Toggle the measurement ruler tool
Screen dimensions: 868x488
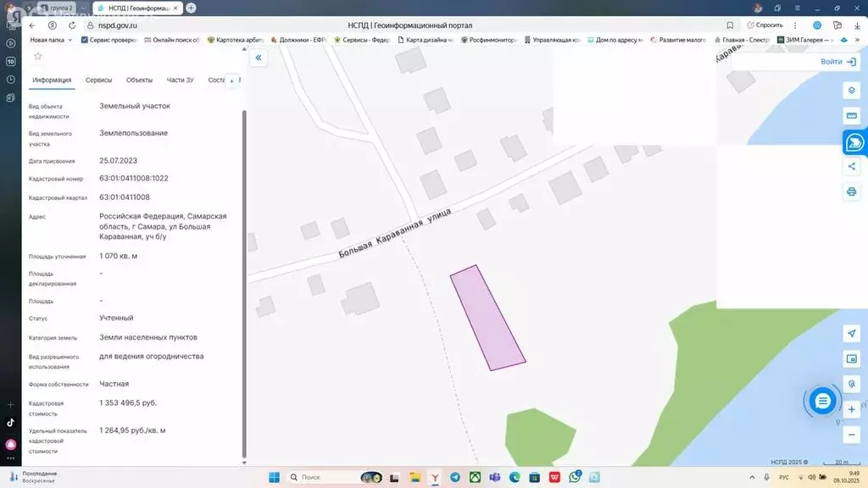(852, 115)
